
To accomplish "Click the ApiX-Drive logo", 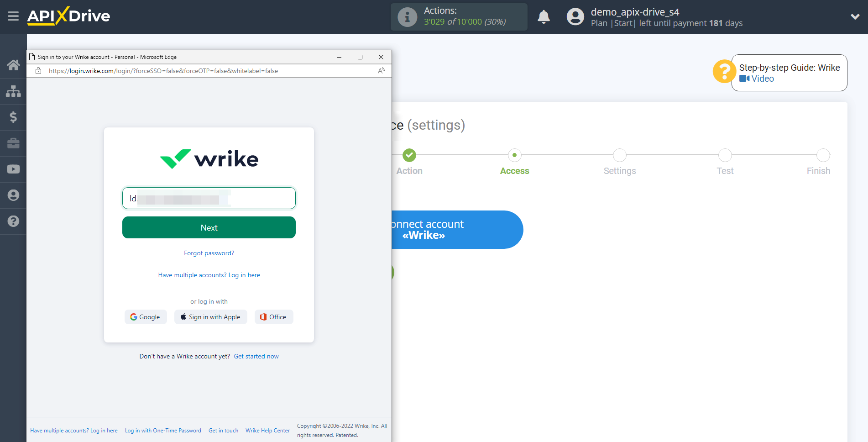I will [x=68, y=16].
